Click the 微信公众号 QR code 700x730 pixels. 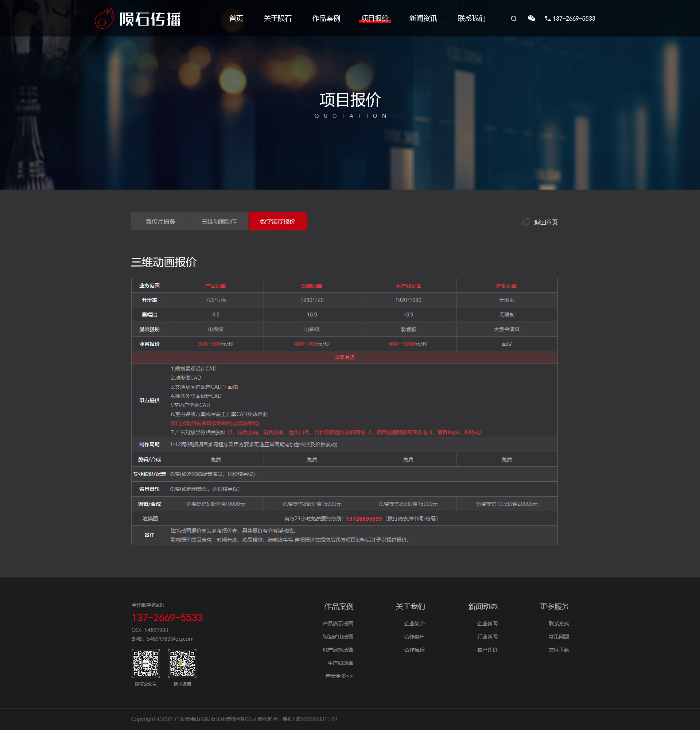click(145, 663)
